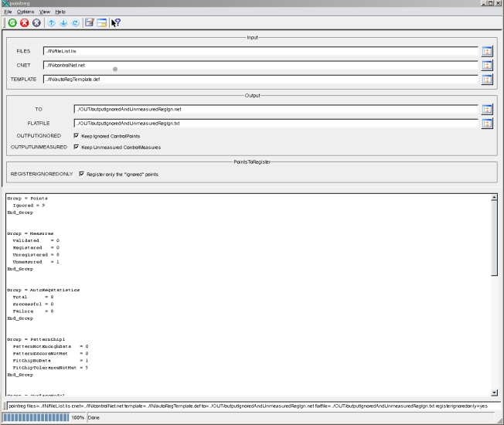Uncheck Keep Ignored ControlPoints checkbox
The height and width of the screenshot is (425, 504).
(77, 135)
